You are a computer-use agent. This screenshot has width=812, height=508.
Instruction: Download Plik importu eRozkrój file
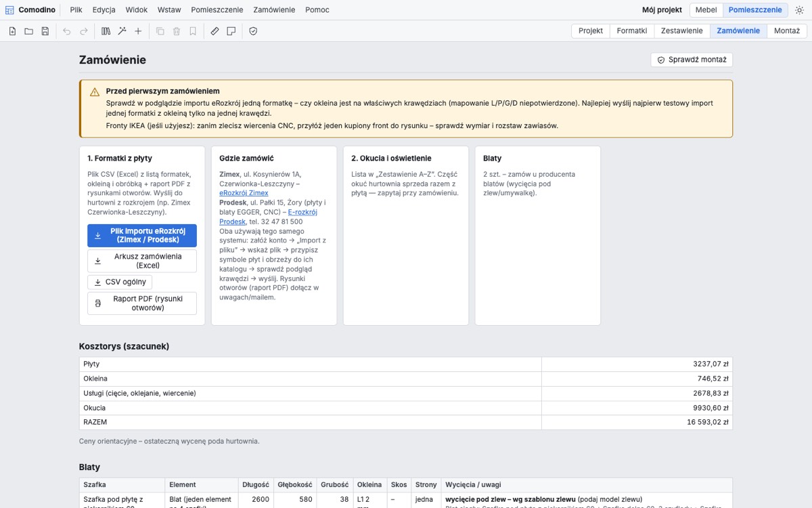click(142, 236)
